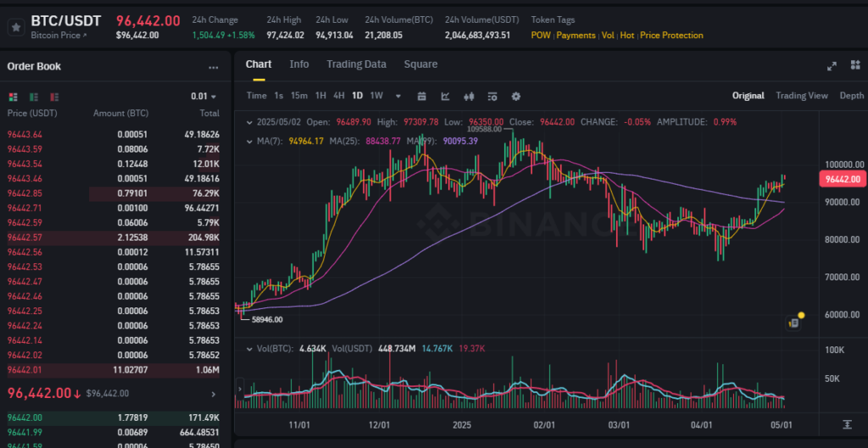Switch to Trading View chart mode

[802, 96]
